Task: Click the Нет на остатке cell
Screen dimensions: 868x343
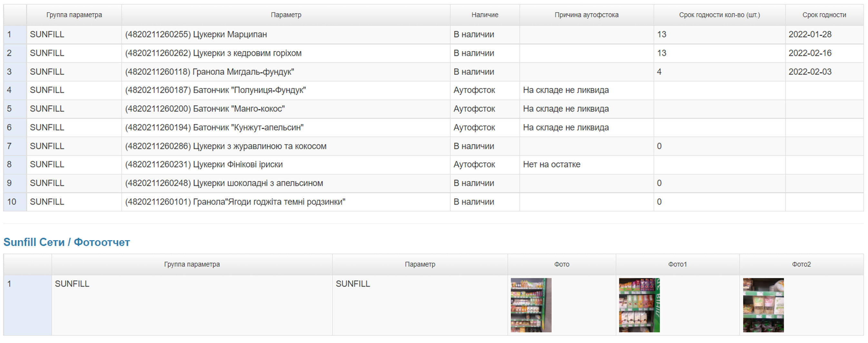Action: tap(586, 164)
